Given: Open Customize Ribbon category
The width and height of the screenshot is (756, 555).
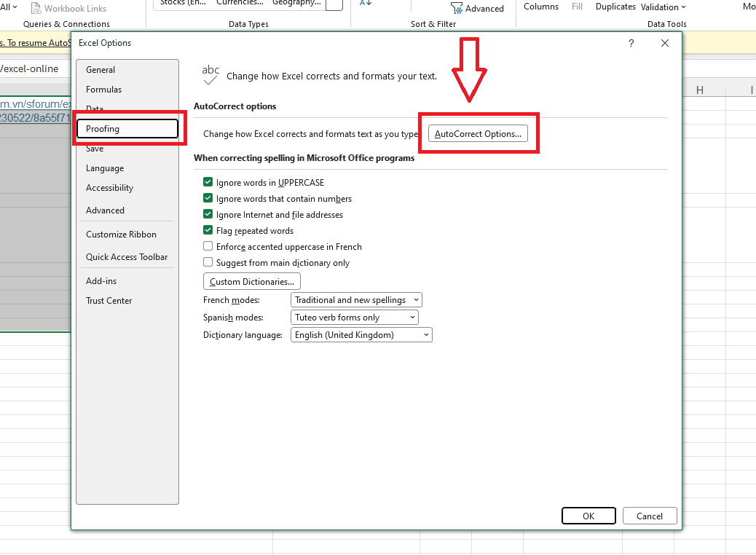Looking at the screenshot, I should 127,235.
